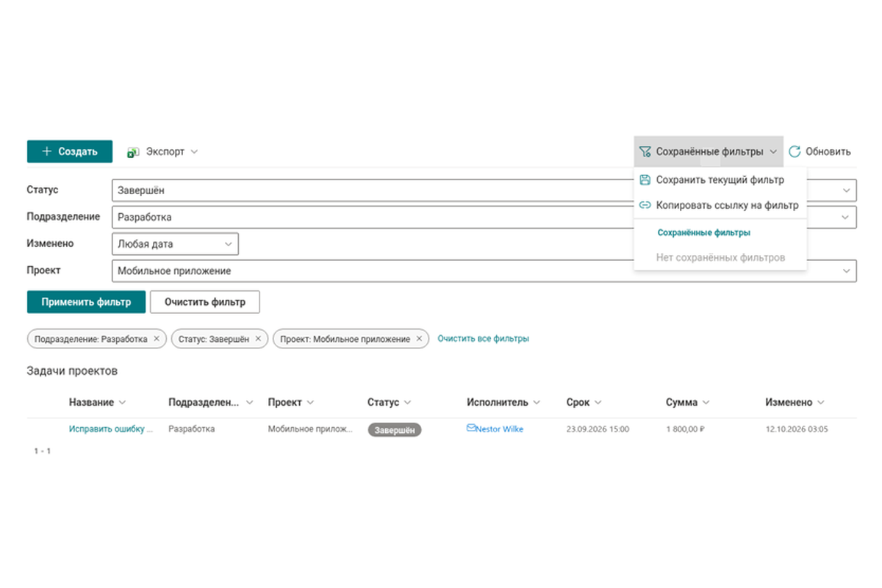882x588 pixels.
Task: Click Очистить фильтр button
Action: coord(205,301)
